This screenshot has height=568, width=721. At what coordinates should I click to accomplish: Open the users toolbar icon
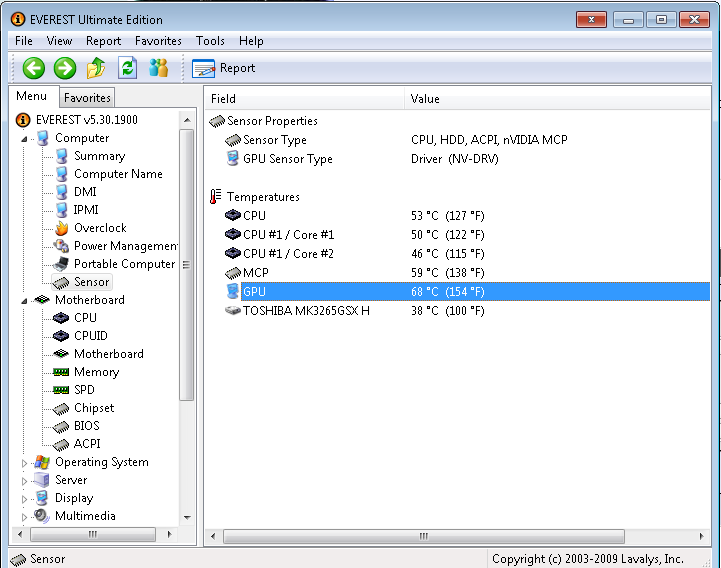click(x=158, y=68)
